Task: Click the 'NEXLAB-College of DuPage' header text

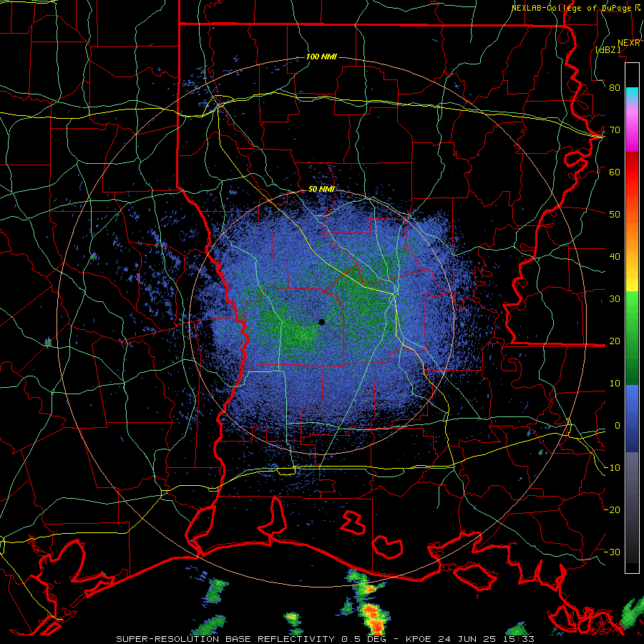Action: coord(571,8)
